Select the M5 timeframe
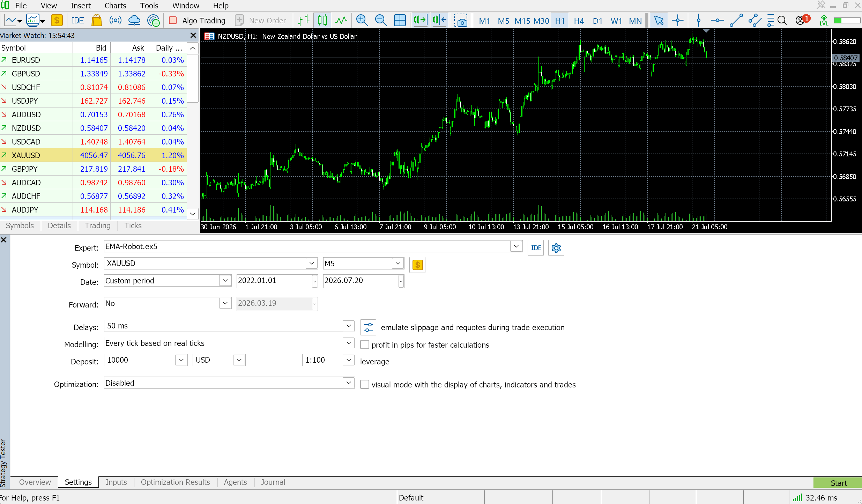The height and width of the screenshot is (504, 862). [x=503, y=21]
